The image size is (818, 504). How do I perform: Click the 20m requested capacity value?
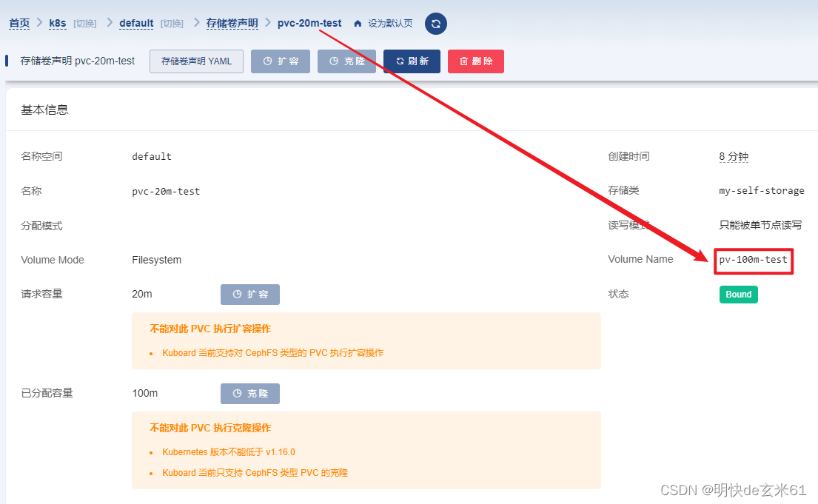point(142,295)
